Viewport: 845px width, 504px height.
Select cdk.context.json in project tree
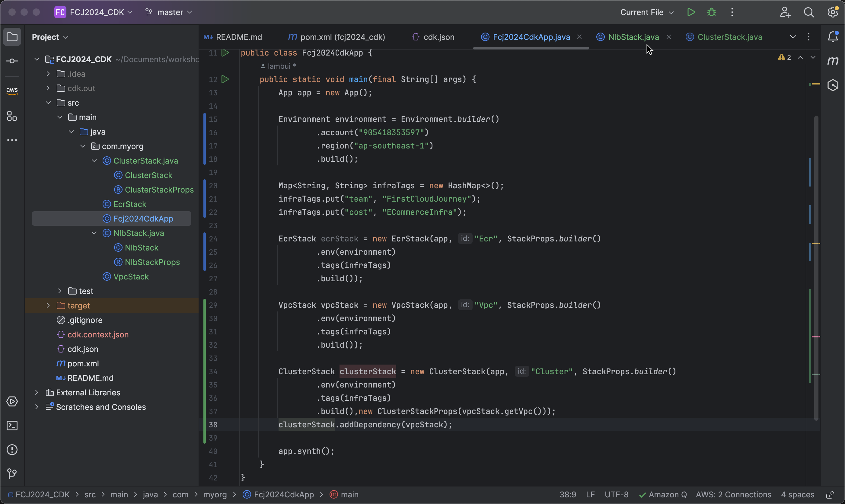93,334
